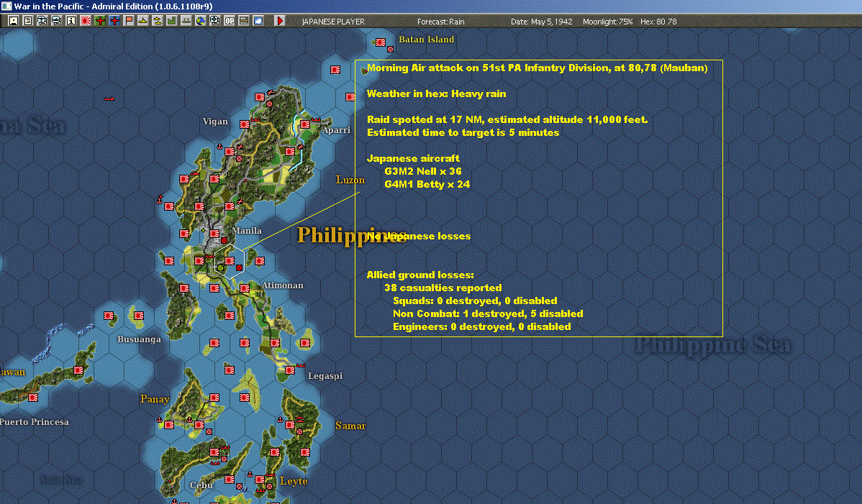This screenshot has width=862, height=504.
Task: Click the information 'i' toolbar icon
Action: [x=71, y=21]
